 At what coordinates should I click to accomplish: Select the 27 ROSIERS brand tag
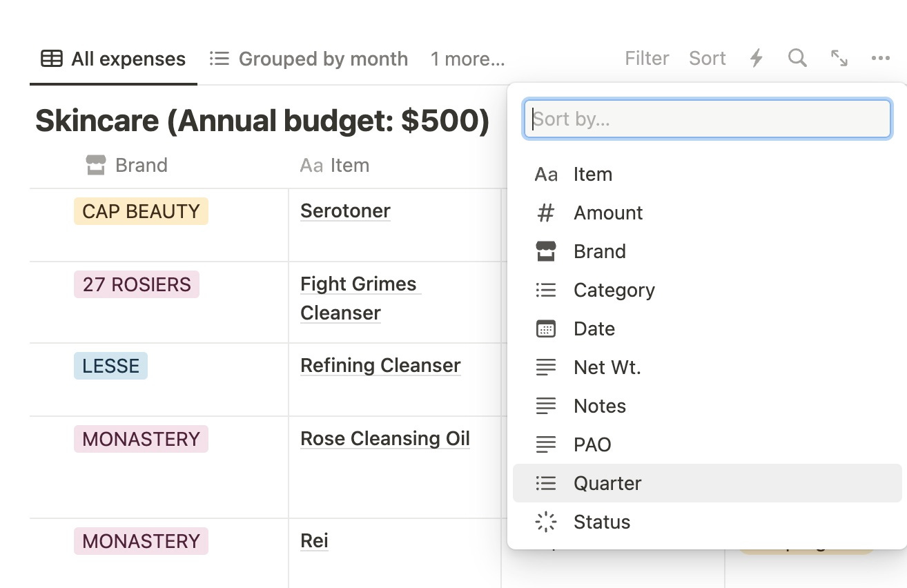click(x=137, y=284)
